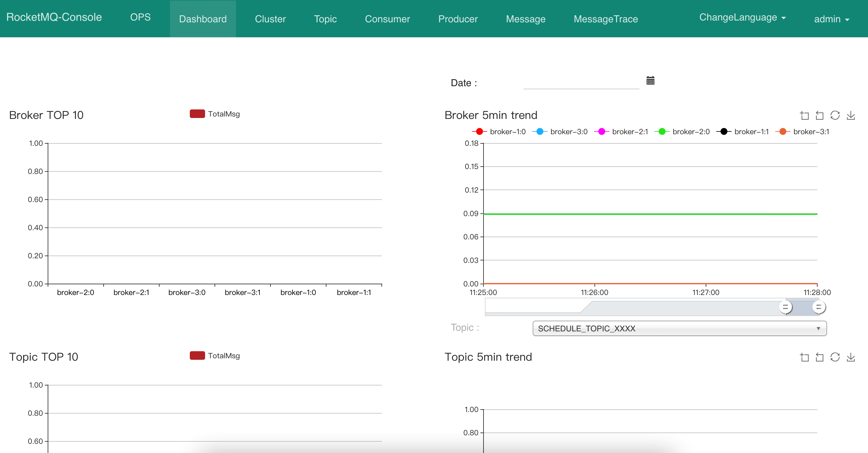Go to the OPS tab

(x=141, y=17)
